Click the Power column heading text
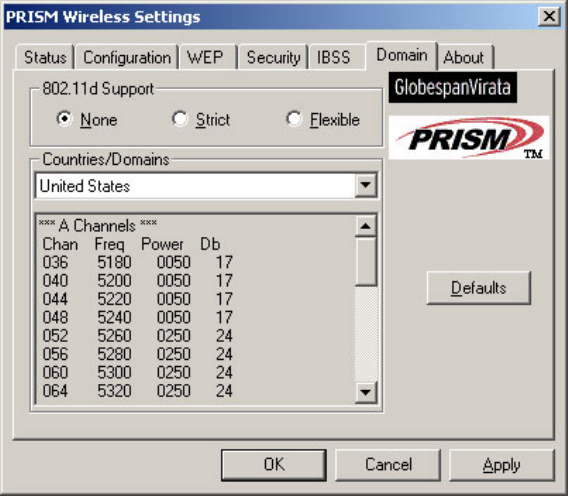This screenshot has width=568, height=496. tap(162, 244)
